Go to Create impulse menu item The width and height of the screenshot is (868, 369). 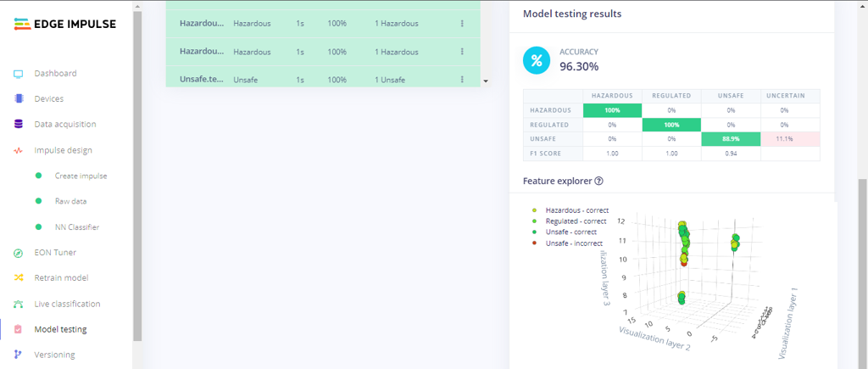click(81, 176)
